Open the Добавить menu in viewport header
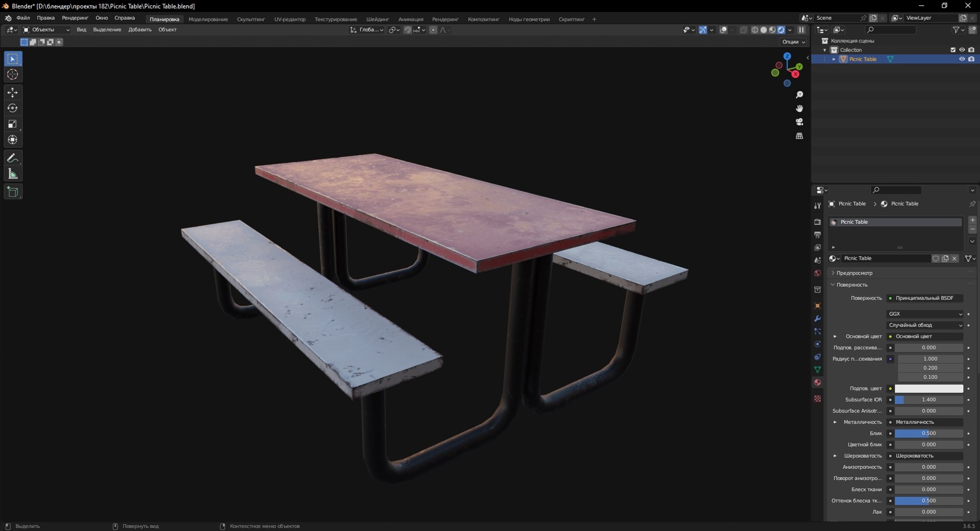This screenshot has height=531, width=980. [x=140, y=30]
